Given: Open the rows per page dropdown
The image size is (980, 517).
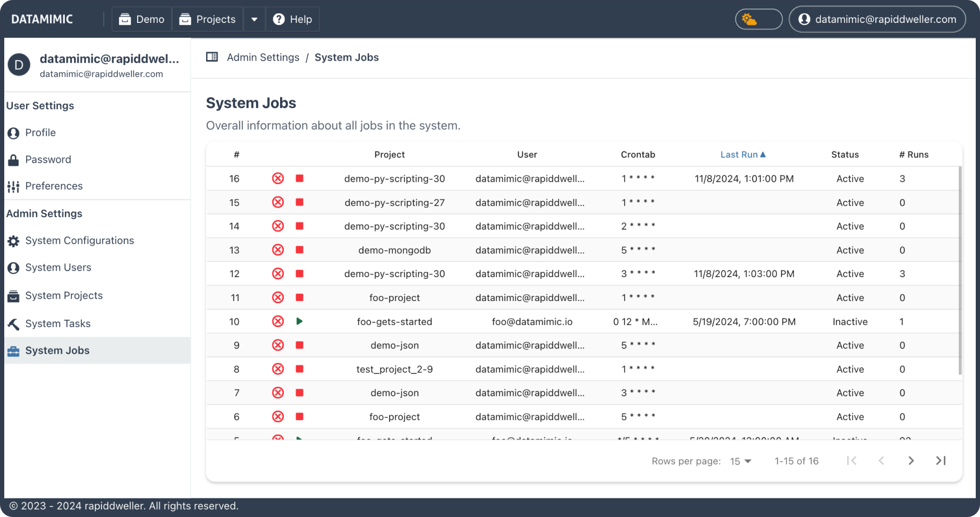Looking at the screenshot, I should click(740, 461).
